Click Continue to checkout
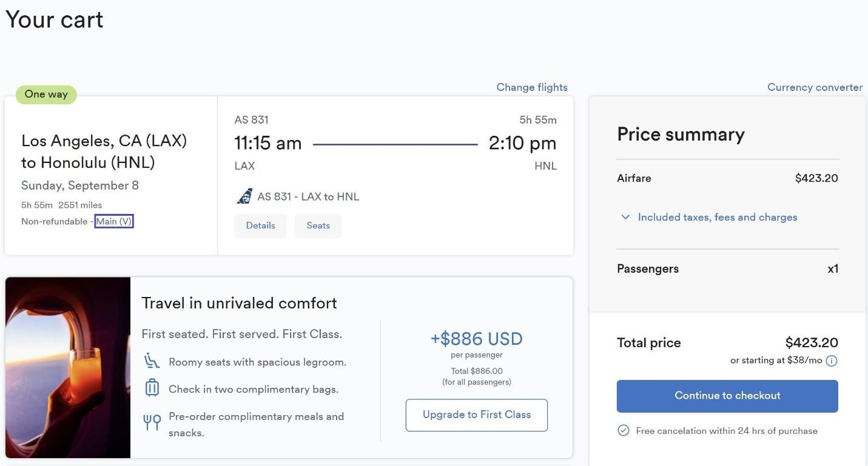 727,396
